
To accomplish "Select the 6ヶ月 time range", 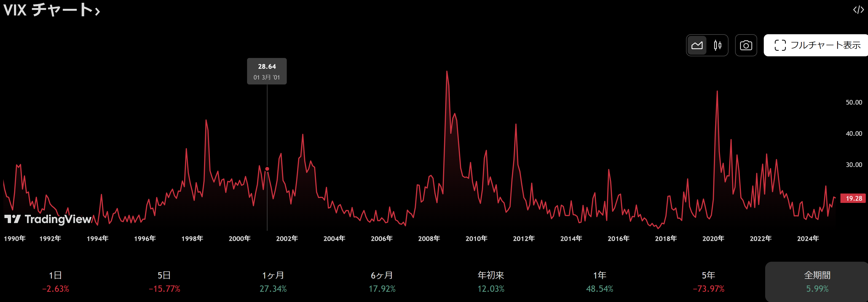I will coord(382,281).
